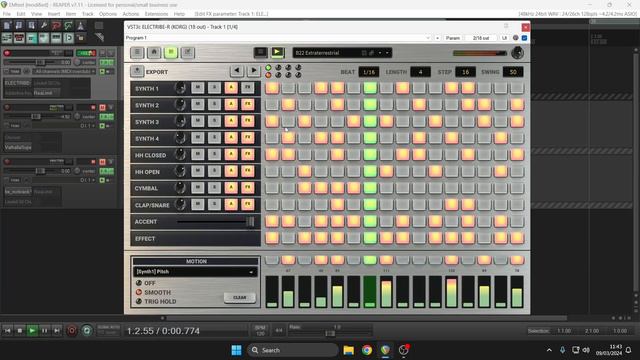Open the Options menu
Screen dimensions: 640x360
[108, 14]
